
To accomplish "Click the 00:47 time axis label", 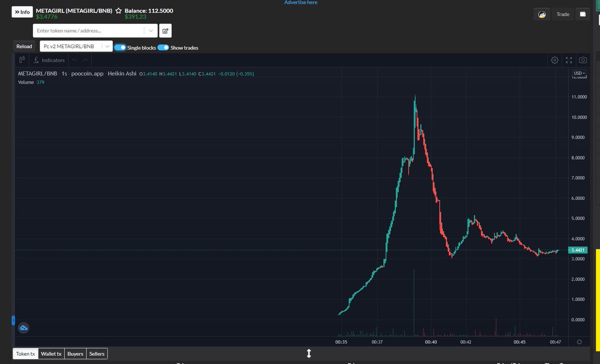I will [x=555, y=342].
